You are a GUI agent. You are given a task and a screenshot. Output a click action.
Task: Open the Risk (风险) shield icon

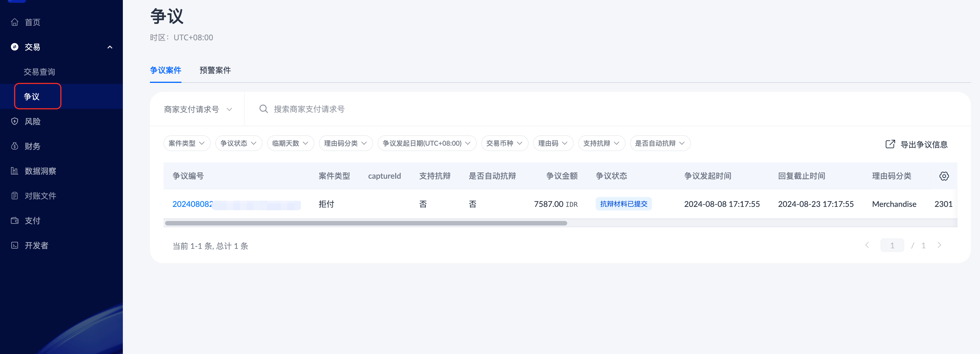[14, 121]
